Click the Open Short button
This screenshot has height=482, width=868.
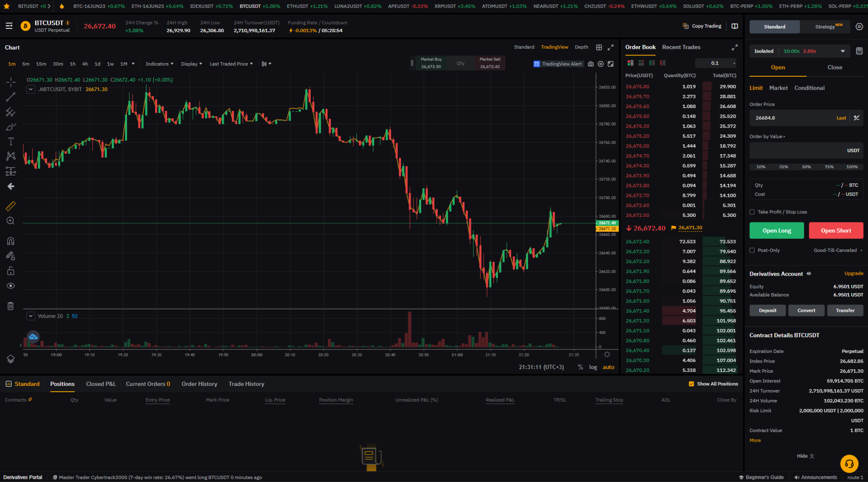(836, 230)
